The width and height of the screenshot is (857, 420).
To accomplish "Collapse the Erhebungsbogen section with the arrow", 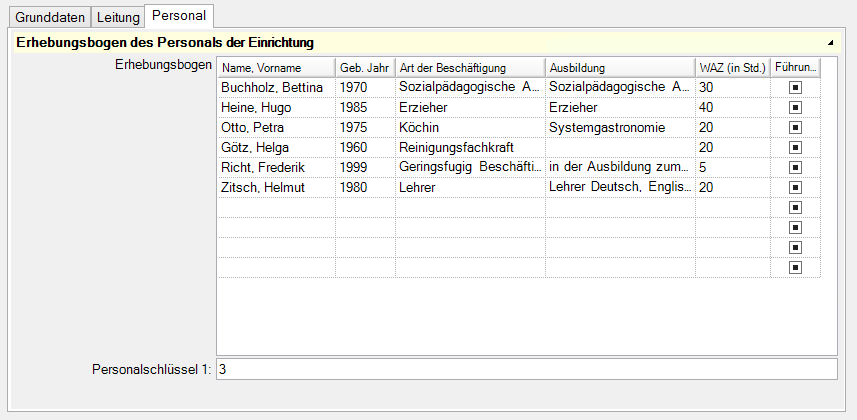I will coord(830,43).
